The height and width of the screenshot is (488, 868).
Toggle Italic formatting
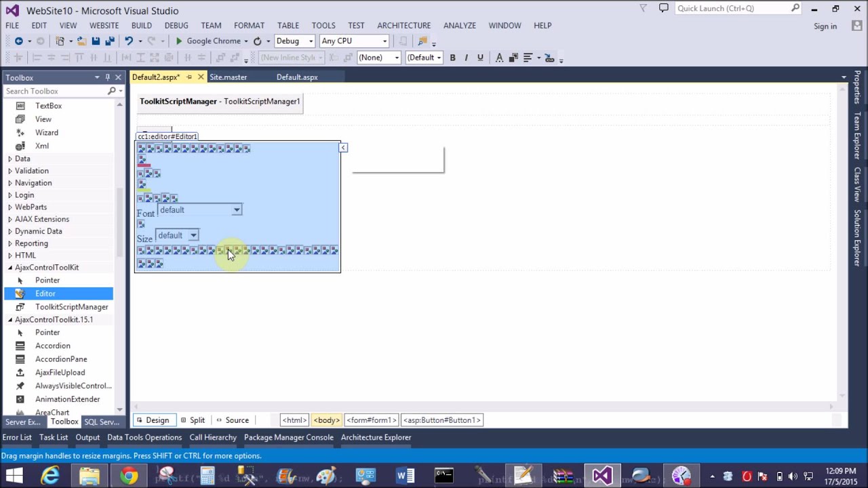point(466,58)
